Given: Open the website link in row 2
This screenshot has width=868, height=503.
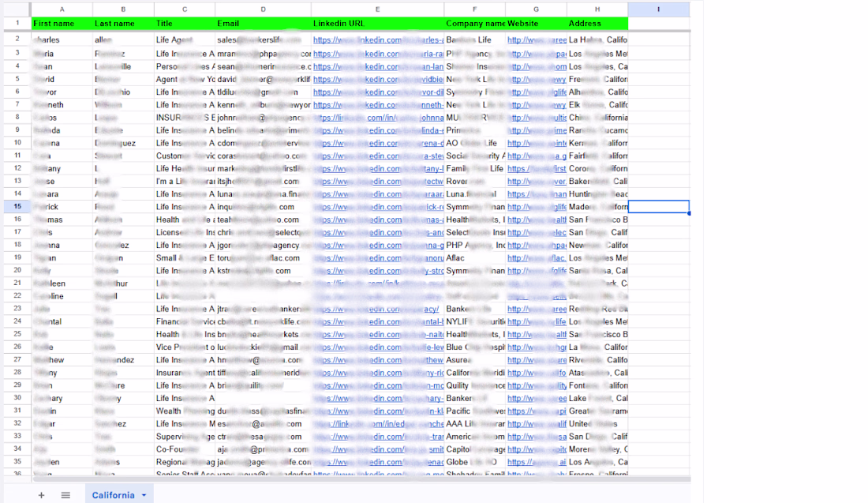Looking at the screenshot, I should pos(537,40).
